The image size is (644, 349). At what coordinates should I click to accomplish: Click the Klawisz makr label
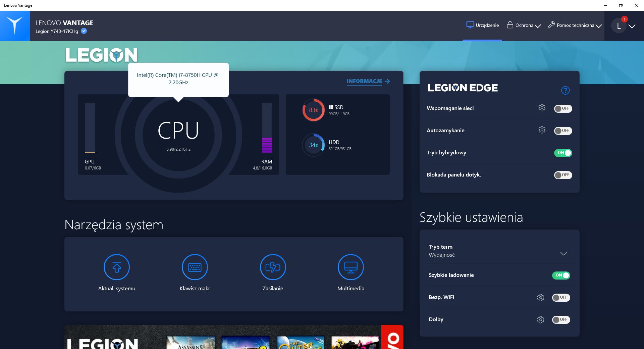coord(195,289)
